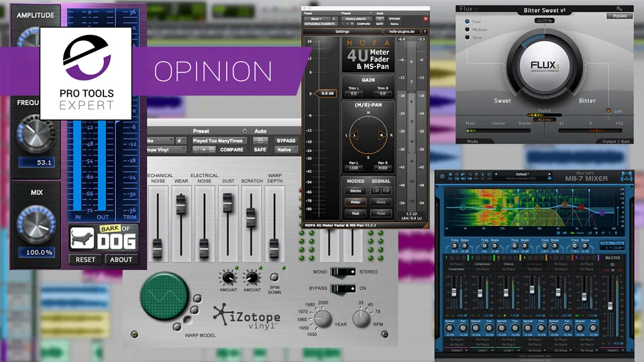Select EQ band node 01 in MB-7 spectrum
This screenshot has width=644, height=362.
462,208
